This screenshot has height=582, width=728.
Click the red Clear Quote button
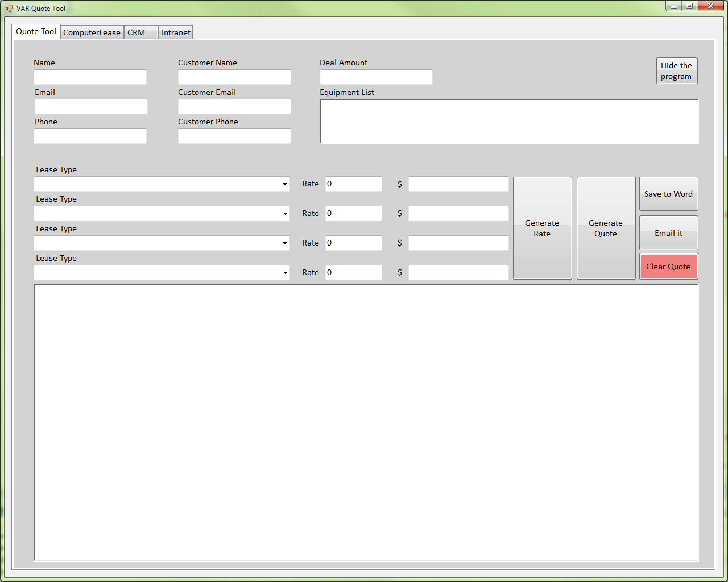668,267
